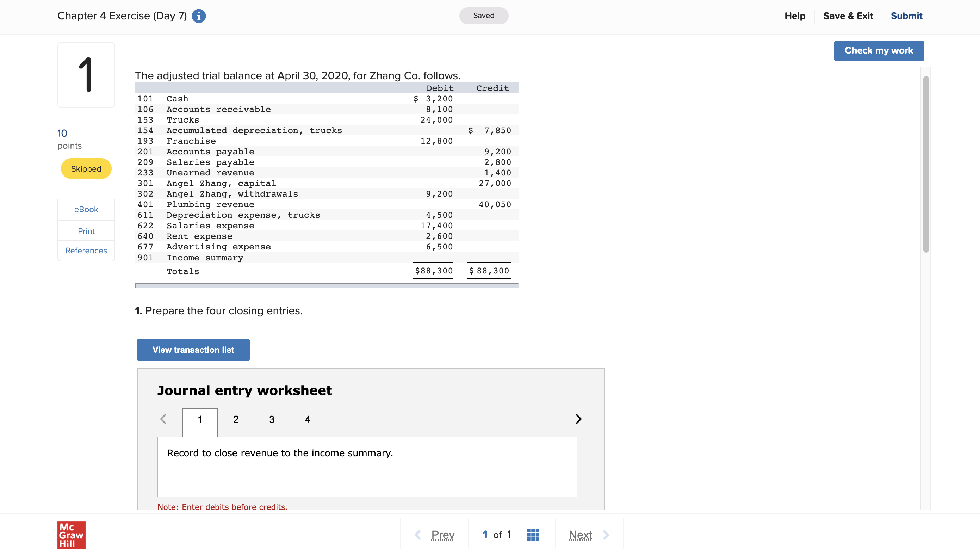
Task: Click Submit in the header
Action: pos(906,16)
